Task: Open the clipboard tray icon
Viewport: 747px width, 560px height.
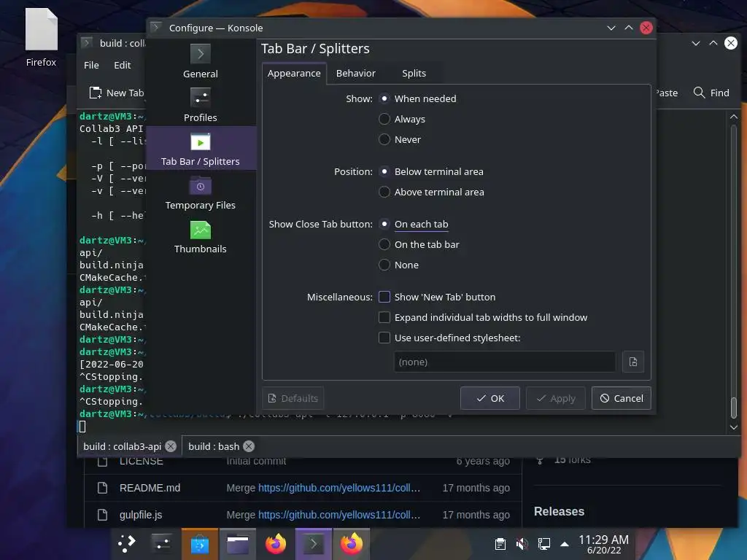Action: click(500, 544)
